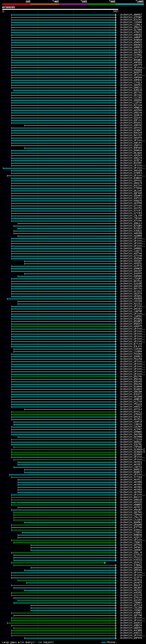Click the 'Large gaps' legend text
This screenshot has width=146, height=644.
(x=10, y=642)
